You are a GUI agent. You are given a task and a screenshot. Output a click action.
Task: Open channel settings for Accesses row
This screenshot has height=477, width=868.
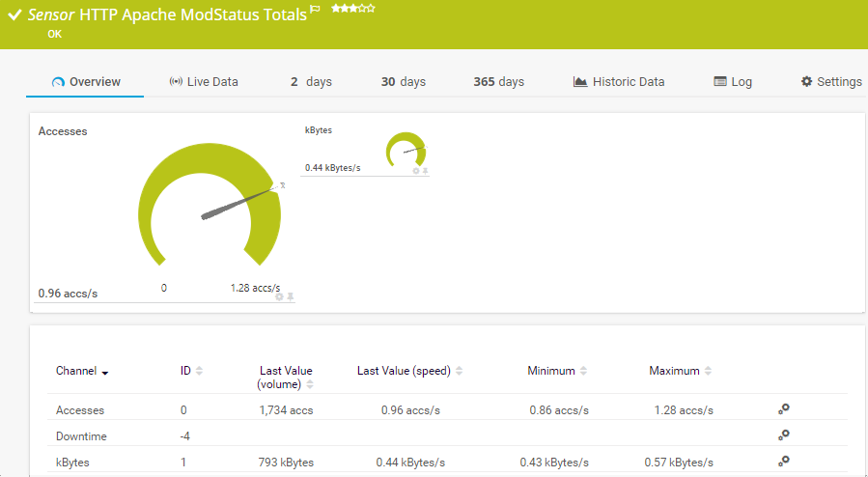coord(784,409)
